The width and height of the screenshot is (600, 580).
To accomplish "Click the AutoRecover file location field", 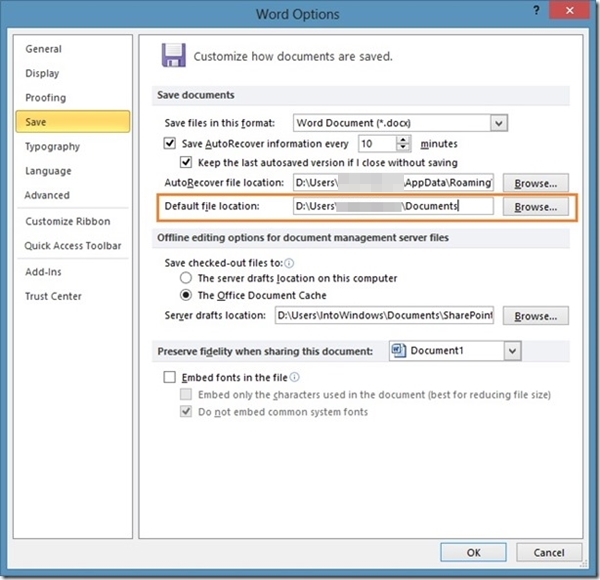I will tap(393, 182).
